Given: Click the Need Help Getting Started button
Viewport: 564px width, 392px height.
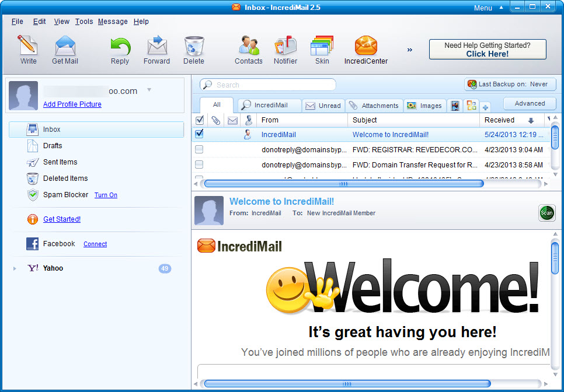Looking at the screenshot, I should point(488,49).
